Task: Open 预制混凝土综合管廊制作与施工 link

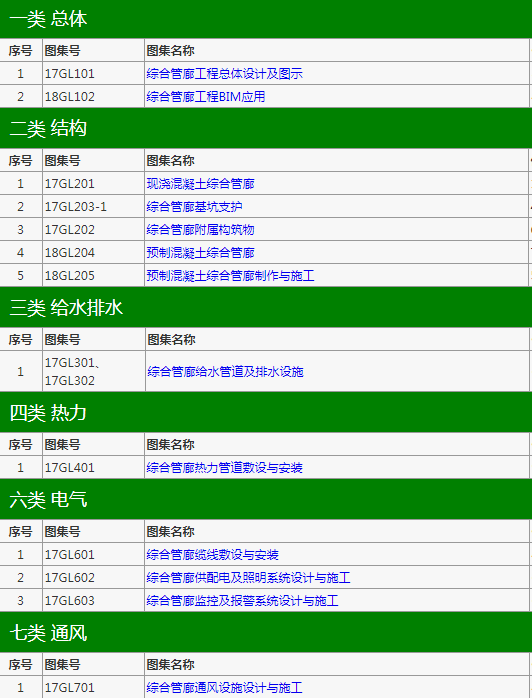Action: [x=230, y=276]
